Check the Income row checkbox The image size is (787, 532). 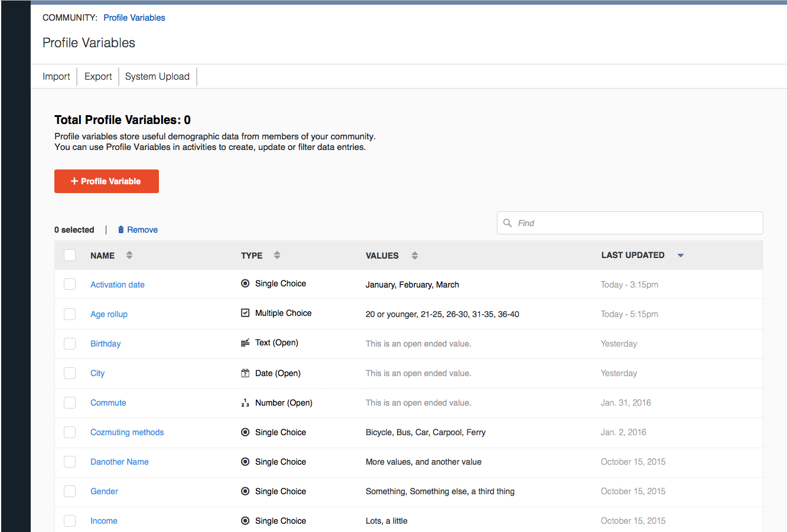point(70,520)
